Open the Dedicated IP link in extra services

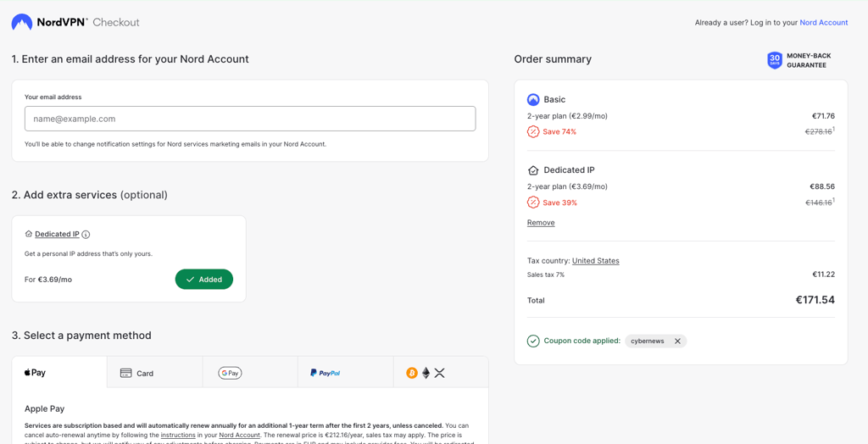(x=57, y=234)
